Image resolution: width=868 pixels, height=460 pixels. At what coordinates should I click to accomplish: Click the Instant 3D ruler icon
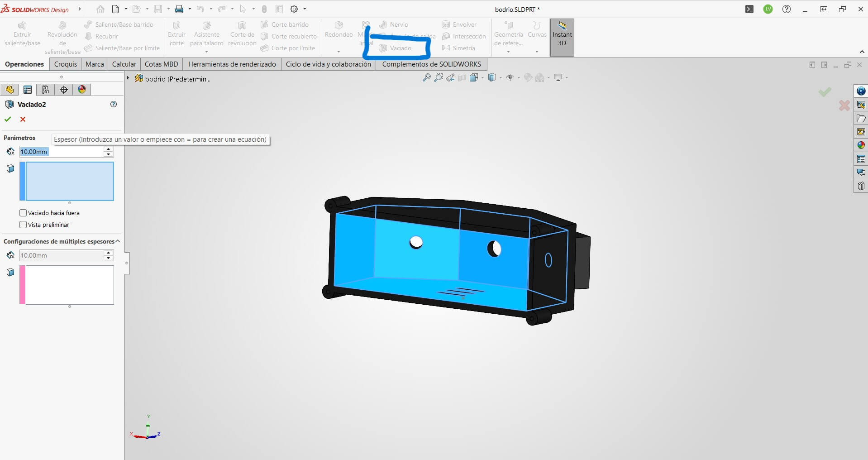(562, 25)
